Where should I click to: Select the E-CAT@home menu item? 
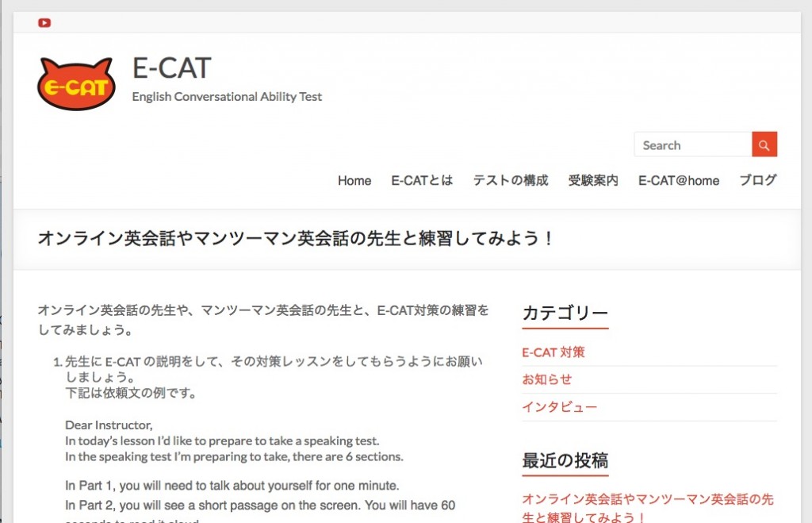pos(678,180)
